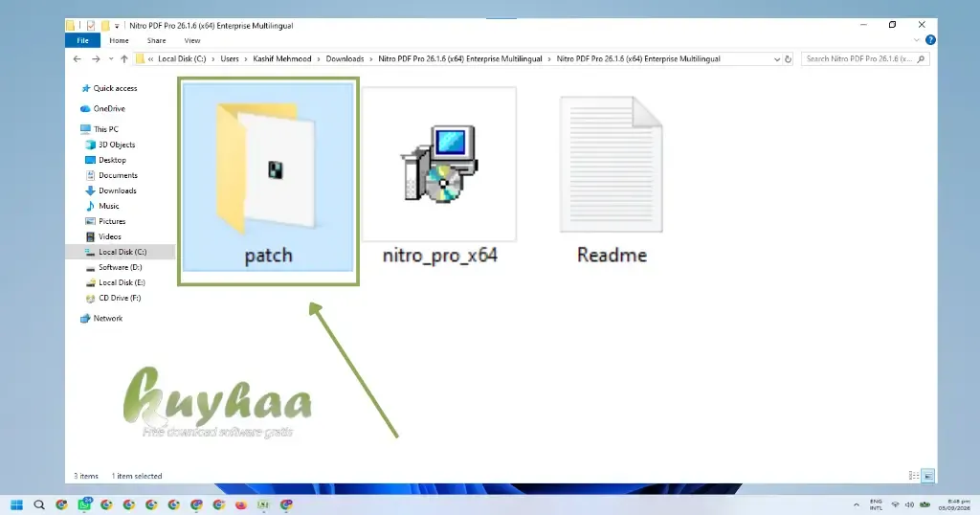Go back to the previous folder
Screen dimensions: 980x515
77,58
